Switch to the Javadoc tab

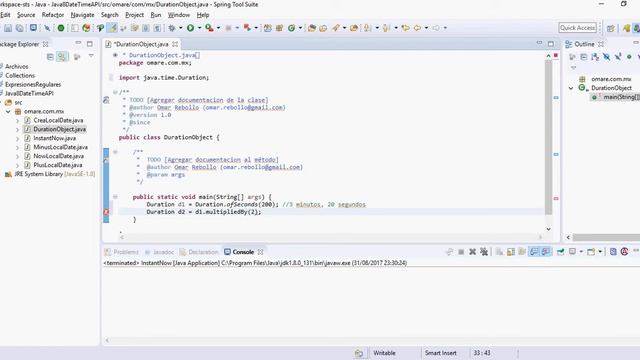tap(159, 252)
